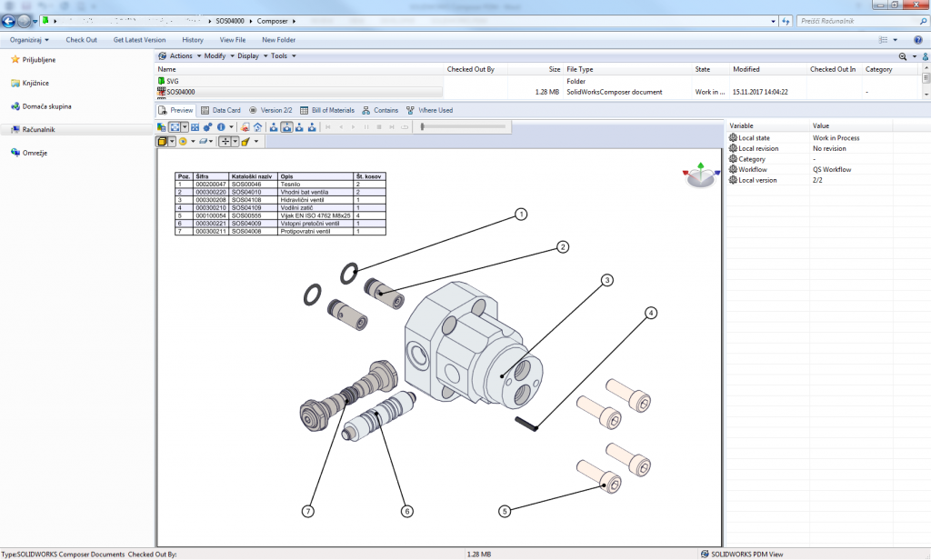931x560 pixels.
Task: Click the pause playback control
Action: (x=366, y=127)
